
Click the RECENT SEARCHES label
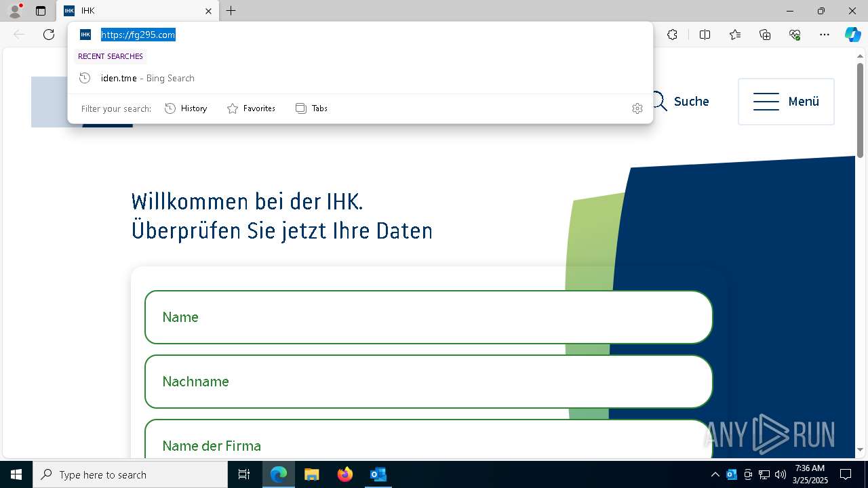point(111,56)
